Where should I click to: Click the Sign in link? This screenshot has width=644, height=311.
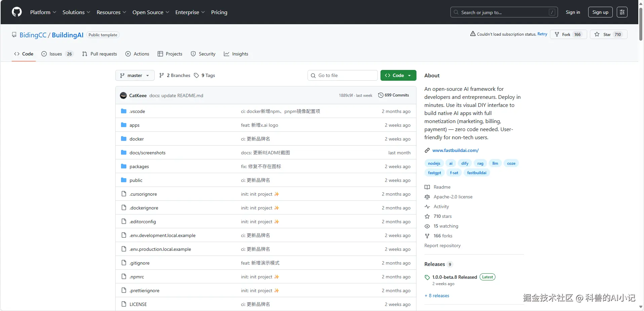click(573, 12)
